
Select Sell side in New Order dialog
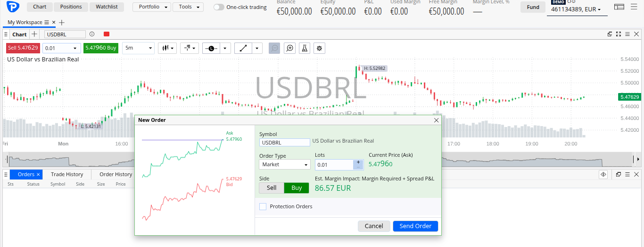[272, 187]
